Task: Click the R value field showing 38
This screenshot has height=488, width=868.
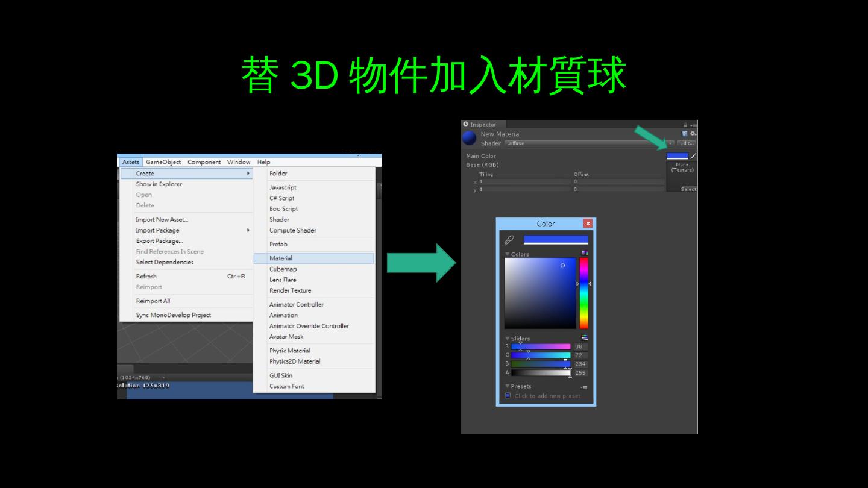Action: pos(580,347)
